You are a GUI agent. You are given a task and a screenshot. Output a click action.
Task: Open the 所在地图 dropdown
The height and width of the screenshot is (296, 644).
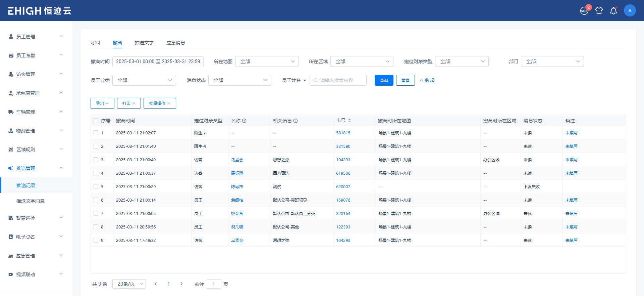pyautogui.click(x=267, y=61)
